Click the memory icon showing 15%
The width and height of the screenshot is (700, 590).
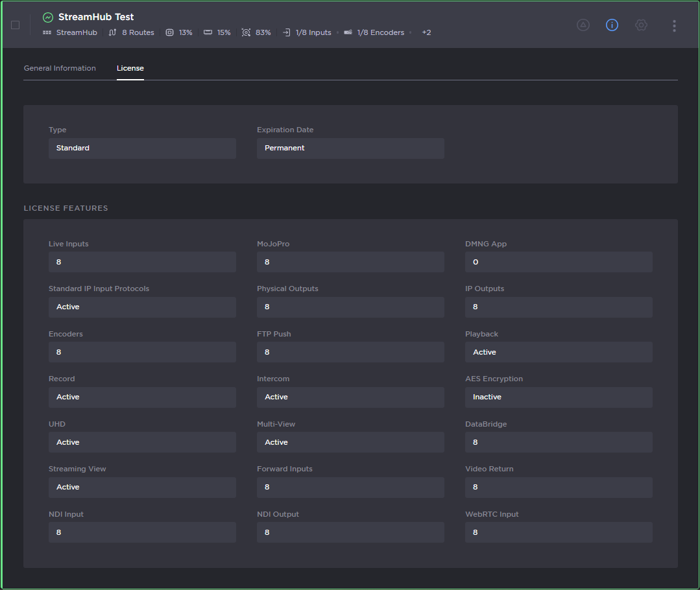click(x=208, y=32)
